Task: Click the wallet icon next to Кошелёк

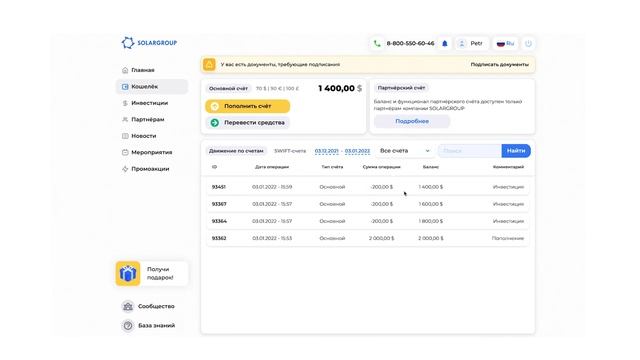Action: (125, 87)
